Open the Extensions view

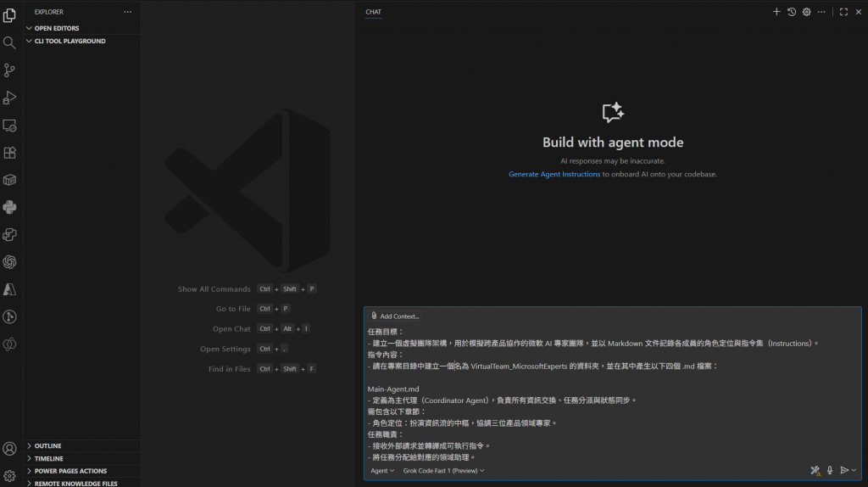point(9,153)
